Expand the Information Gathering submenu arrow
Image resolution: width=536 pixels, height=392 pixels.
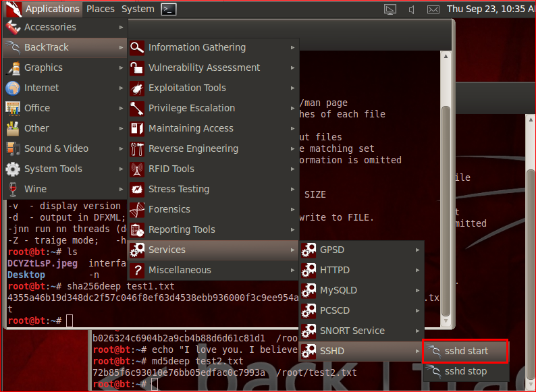(292, 47)
